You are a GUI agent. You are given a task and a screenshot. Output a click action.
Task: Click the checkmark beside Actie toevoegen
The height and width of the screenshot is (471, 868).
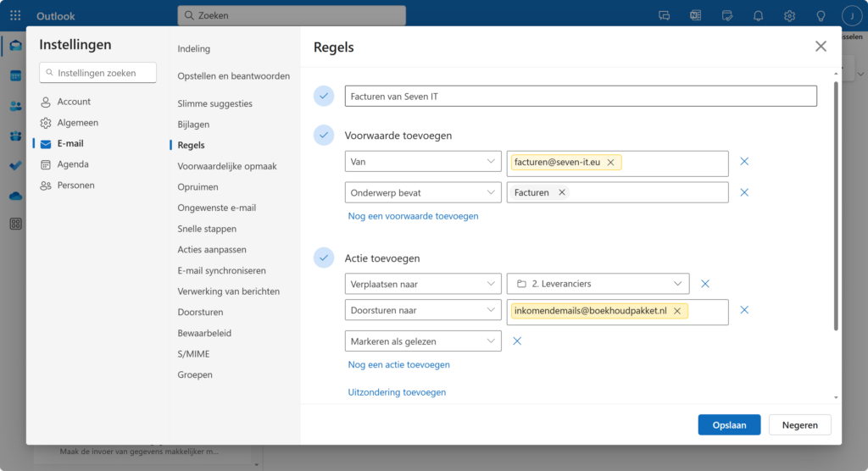point(324,258)
